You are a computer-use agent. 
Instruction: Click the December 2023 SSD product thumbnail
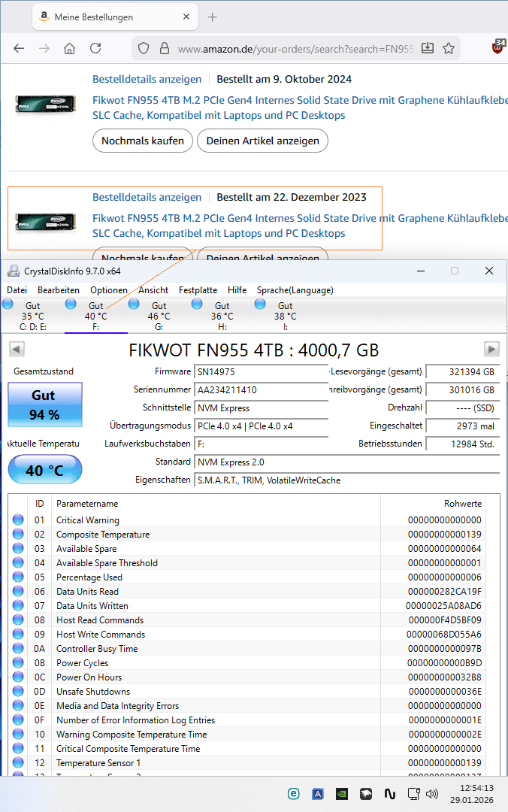pos(45,223)
